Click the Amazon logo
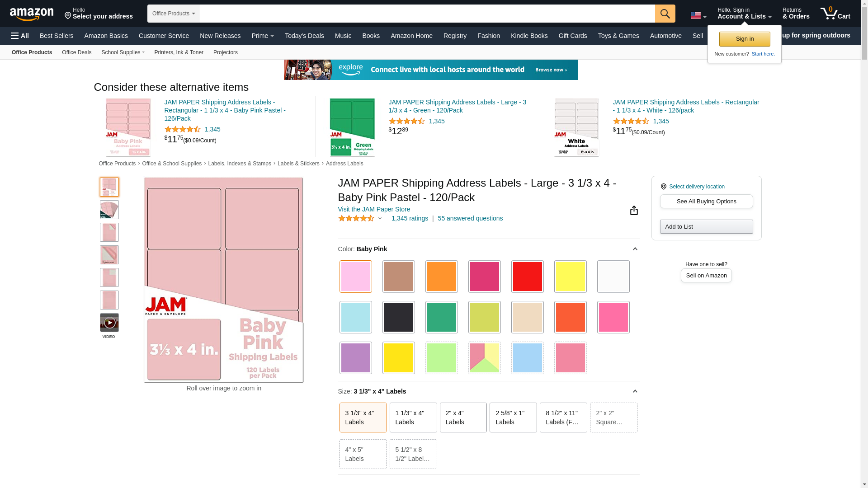 pos(32,14)
